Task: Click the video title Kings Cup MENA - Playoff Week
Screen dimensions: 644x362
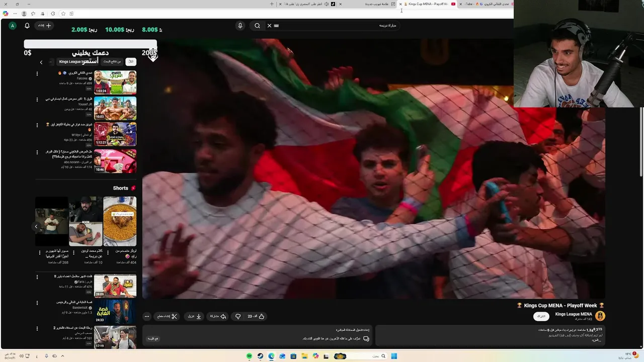Action: tap(560, 305)
